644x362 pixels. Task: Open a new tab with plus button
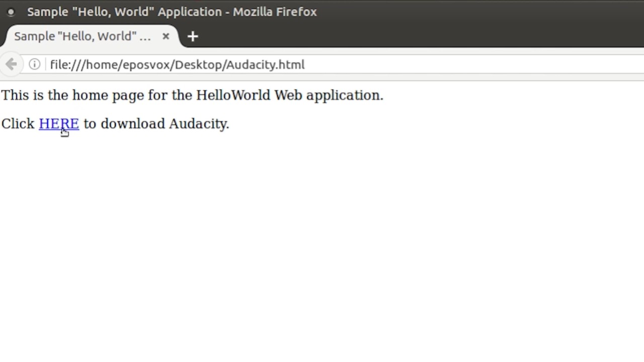coord(193,36)
